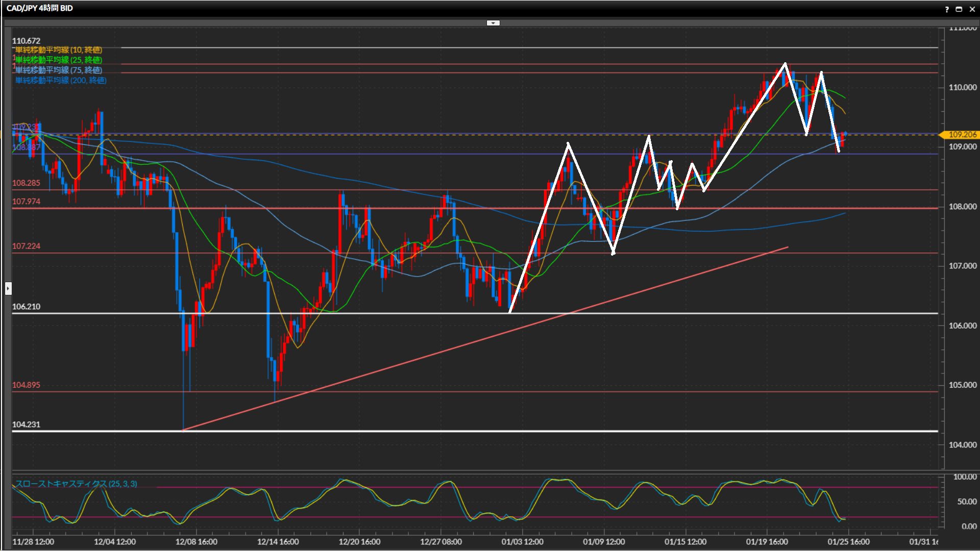Select the white 106.210 horizontal line label

(26, 307)
